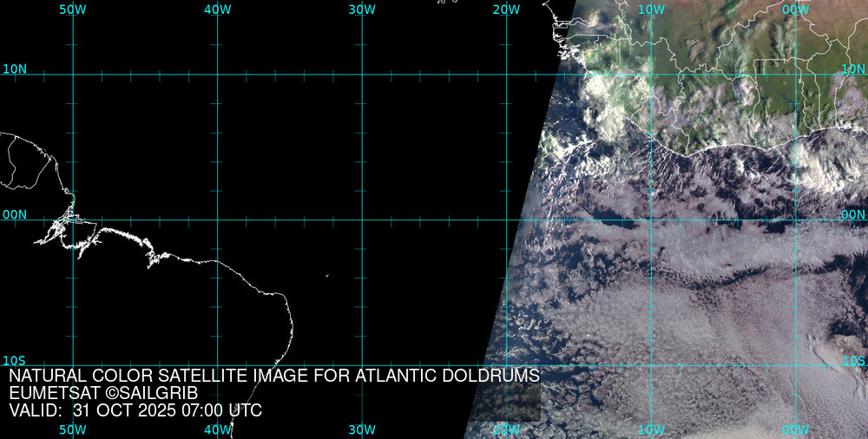The width and height of the screenshot is (868, 439).
Task: Click the 40W longitude label at top
Action: coord(217,9)
